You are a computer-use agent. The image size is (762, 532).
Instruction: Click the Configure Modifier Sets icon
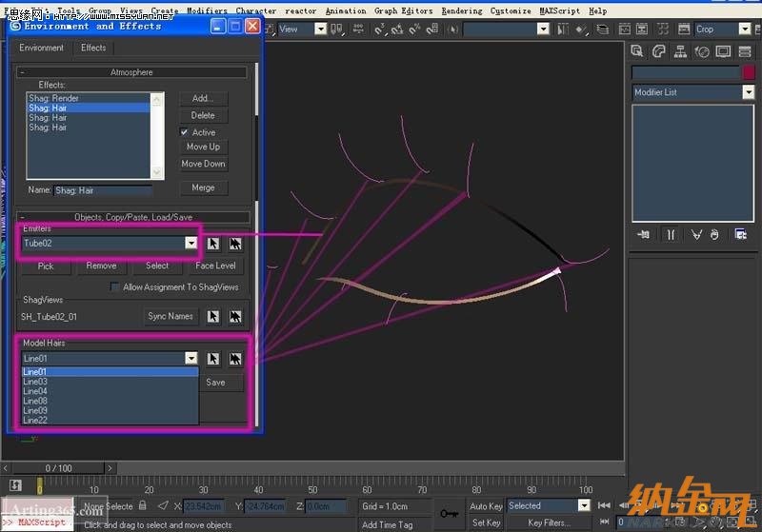point(741,235)
